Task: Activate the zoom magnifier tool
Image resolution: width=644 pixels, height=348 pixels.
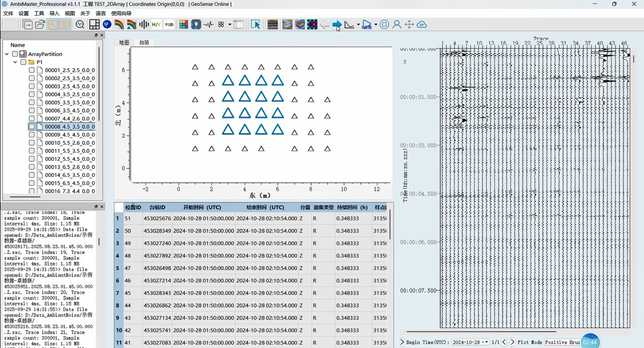Action: [80, 25]
